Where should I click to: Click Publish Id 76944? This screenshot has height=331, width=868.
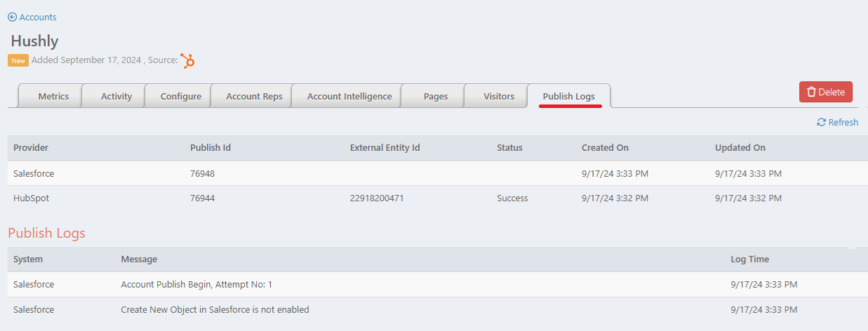coord(202,198)
